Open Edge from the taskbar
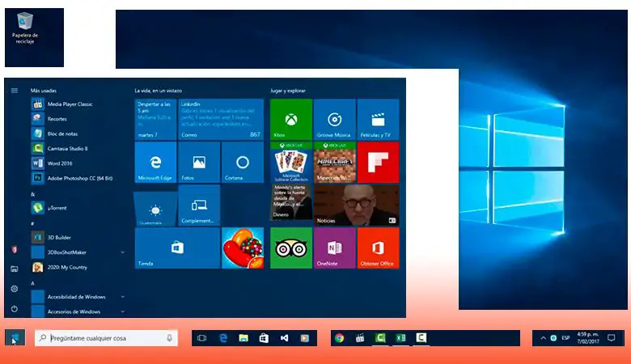The width and height of the screenshot is (631, 364). [x=223, y=338]
